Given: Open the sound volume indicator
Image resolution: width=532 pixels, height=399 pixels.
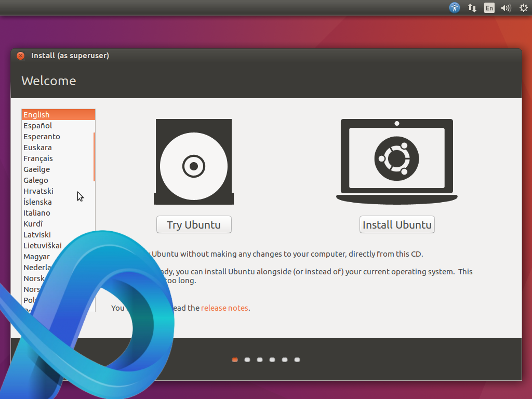Looking at the screenshot, I should click(x=506, y=8).
